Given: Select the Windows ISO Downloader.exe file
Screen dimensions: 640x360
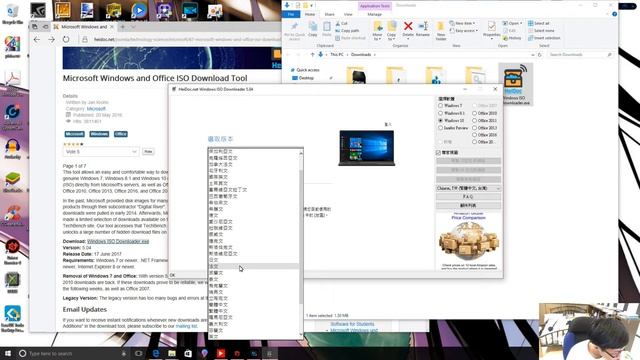Looking at the screenshot, I should (x=516, y=84).
